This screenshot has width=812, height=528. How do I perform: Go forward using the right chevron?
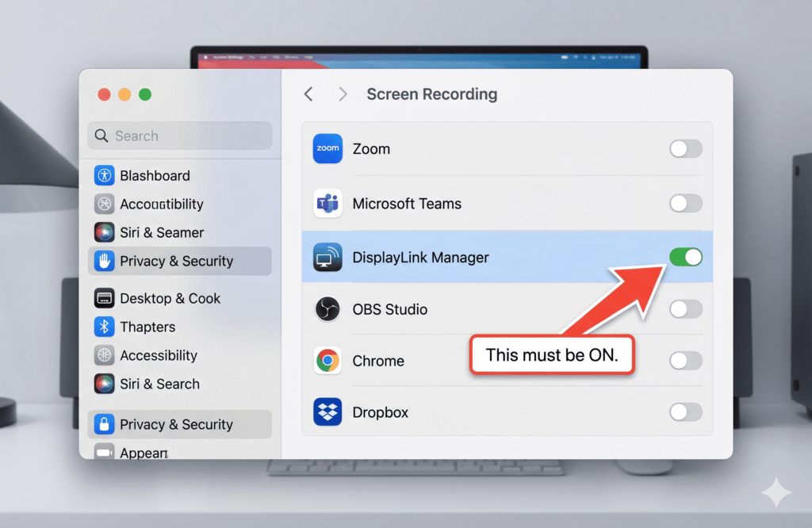pyautogui.click(x=343, y=94)
